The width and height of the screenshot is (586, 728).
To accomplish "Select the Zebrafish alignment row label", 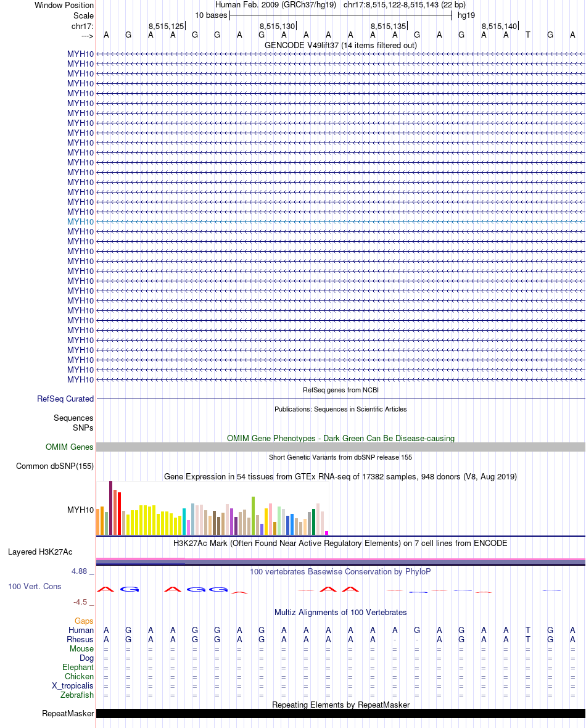I will [x=77, y=695].
